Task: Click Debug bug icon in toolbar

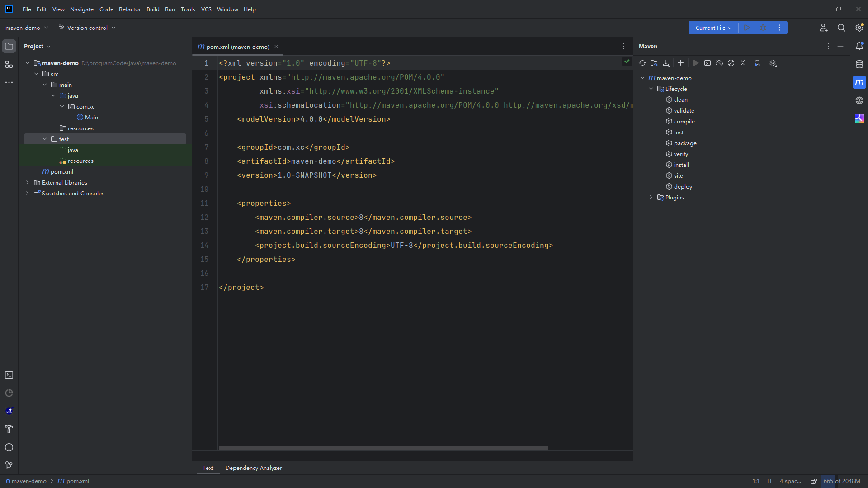Action: (763, 28)
